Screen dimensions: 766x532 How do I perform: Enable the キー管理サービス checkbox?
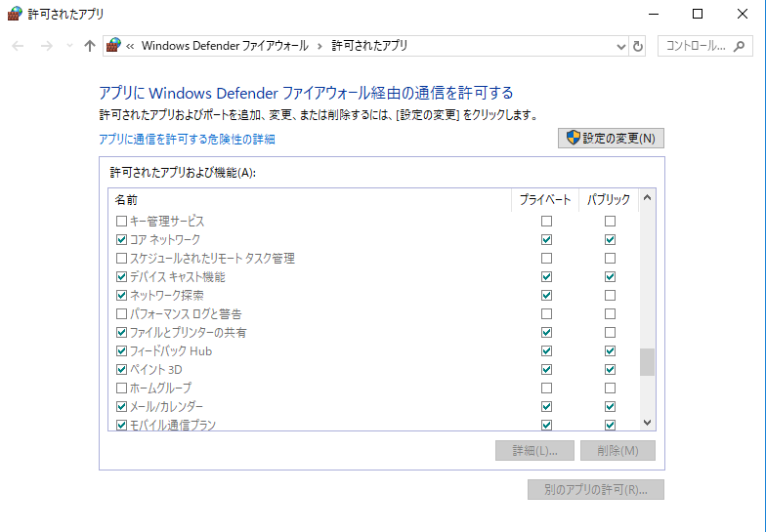pyautogui.click(x=121, y=221)
